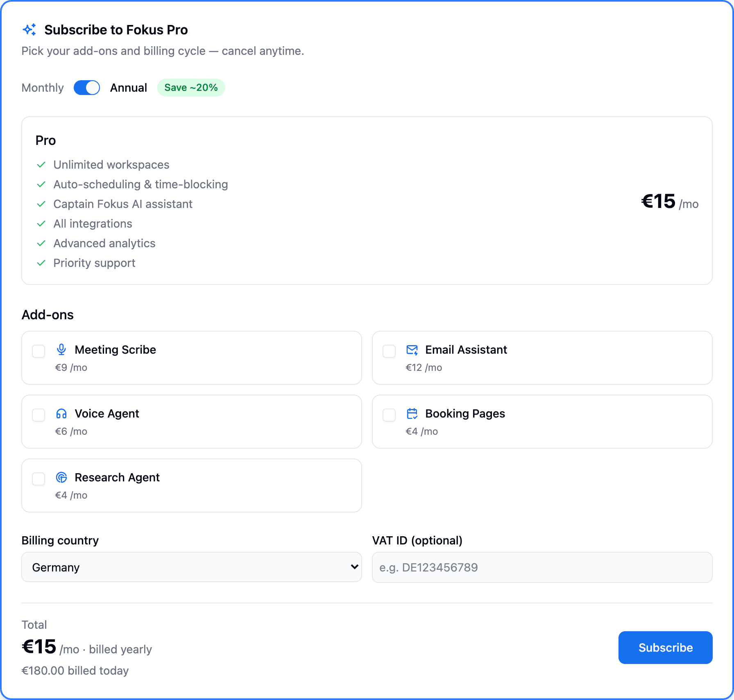Click the Unlimited workspaces feature text
734x700 pixels.
111,165
